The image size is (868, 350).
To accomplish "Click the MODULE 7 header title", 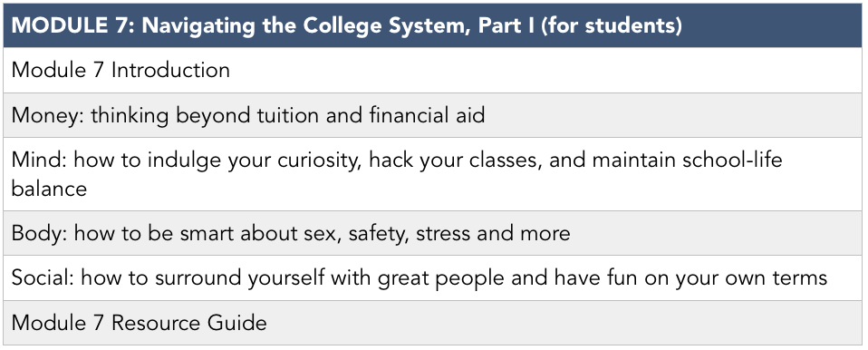I will coord(346,26).
